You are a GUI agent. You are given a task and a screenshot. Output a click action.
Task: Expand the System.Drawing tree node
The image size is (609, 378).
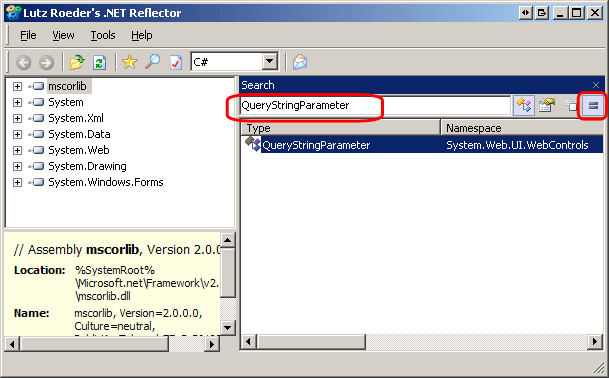click(x=17, y=166)
